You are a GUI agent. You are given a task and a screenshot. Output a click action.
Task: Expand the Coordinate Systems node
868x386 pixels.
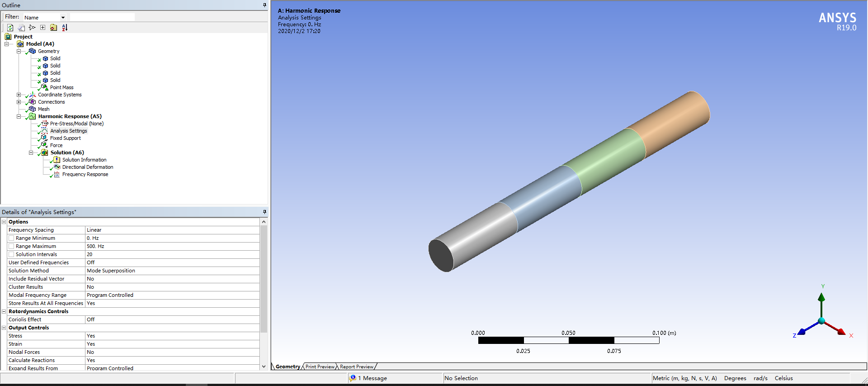coord(19,95)
